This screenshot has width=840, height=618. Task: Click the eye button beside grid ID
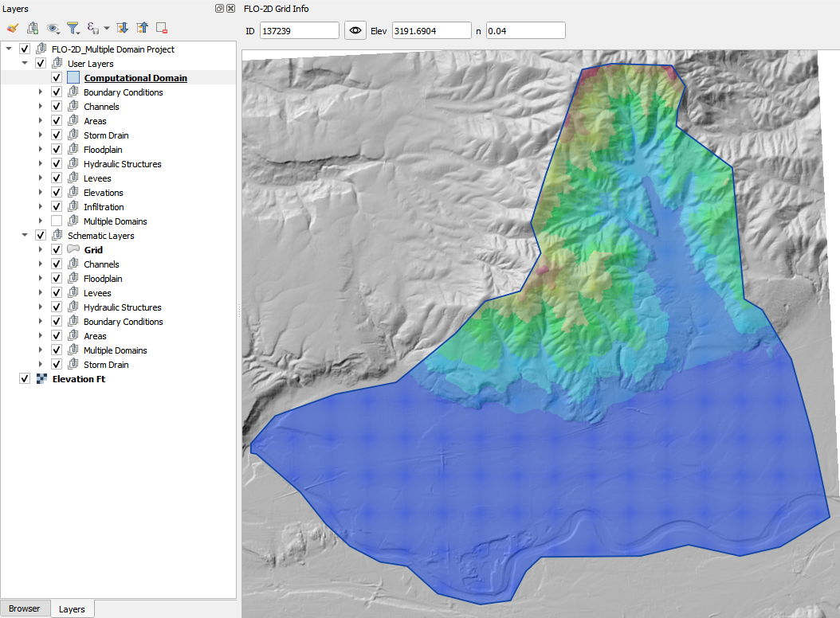point(355,30)
